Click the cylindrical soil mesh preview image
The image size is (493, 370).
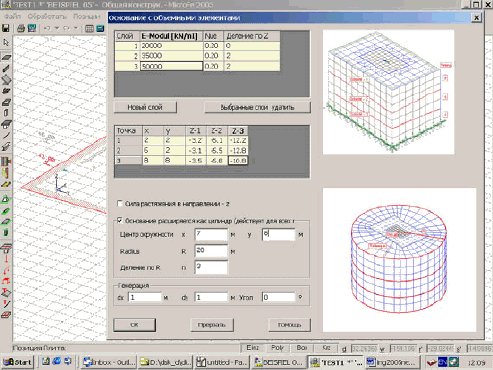click(399, 260)
